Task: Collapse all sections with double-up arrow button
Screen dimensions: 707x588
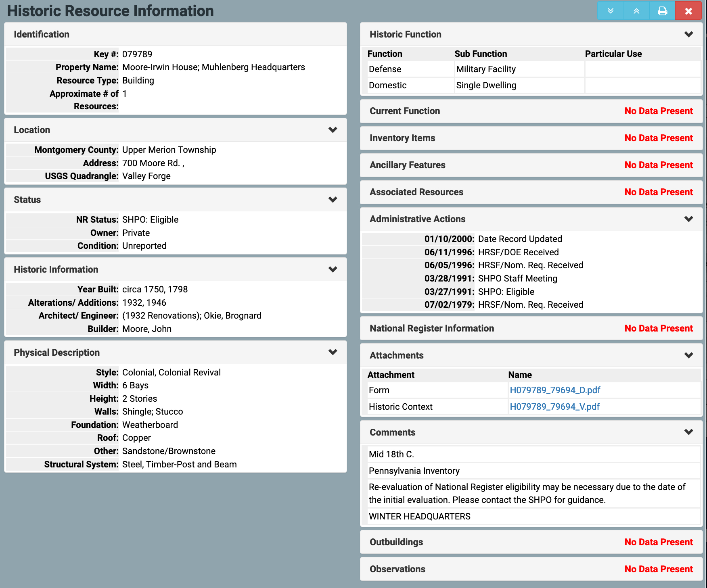Action: tap(636, 10)
